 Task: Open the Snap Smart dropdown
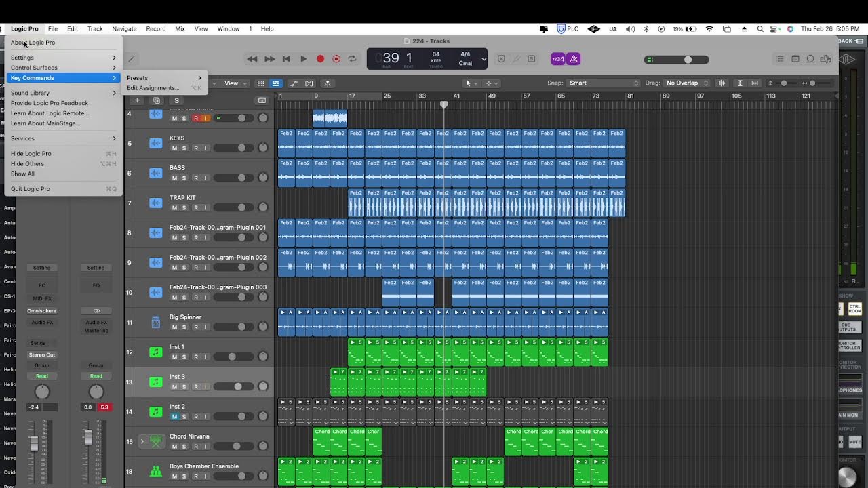coord(604,83)
